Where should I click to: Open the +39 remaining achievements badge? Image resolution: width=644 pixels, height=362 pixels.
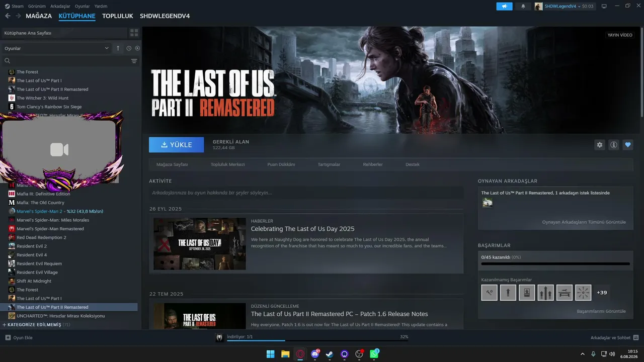point(602,293)
